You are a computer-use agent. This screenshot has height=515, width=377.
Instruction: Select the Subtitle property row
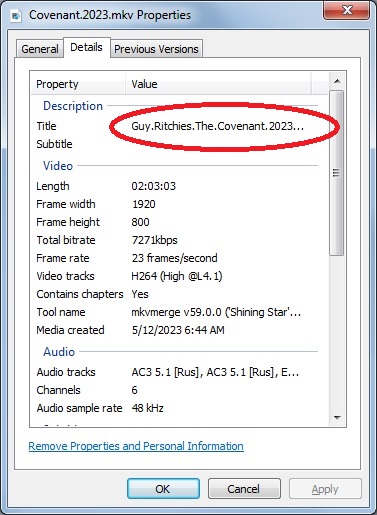(177, 144)
